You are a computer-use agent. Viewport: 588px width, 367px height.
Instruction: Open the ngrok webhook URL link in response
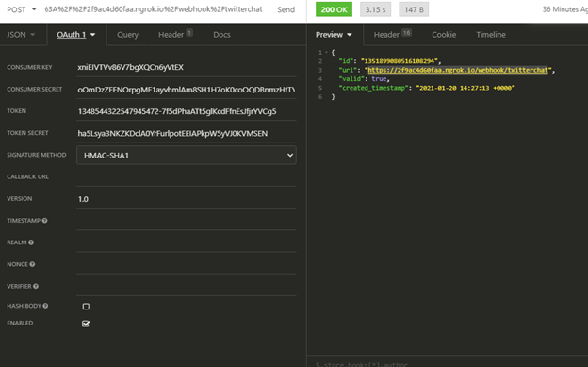[x=458, y=70]
